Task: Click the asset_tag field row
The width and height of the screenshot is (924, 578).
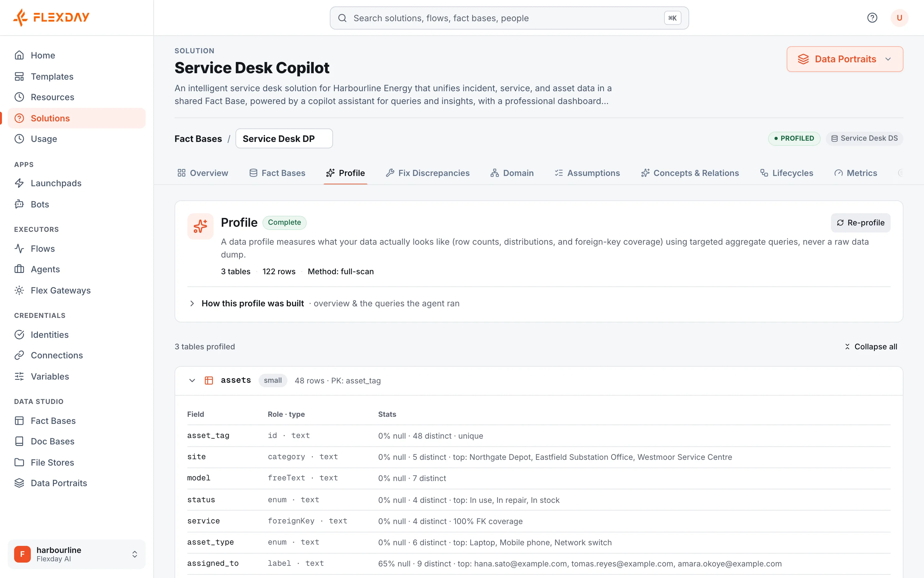Action: (539, 435)
